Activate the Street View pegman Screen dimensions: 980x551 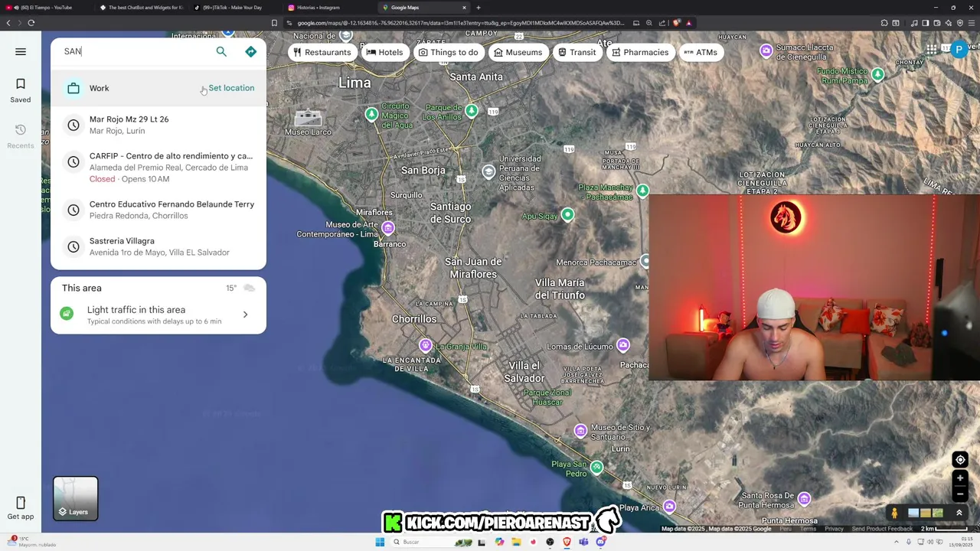coord(893,513)
